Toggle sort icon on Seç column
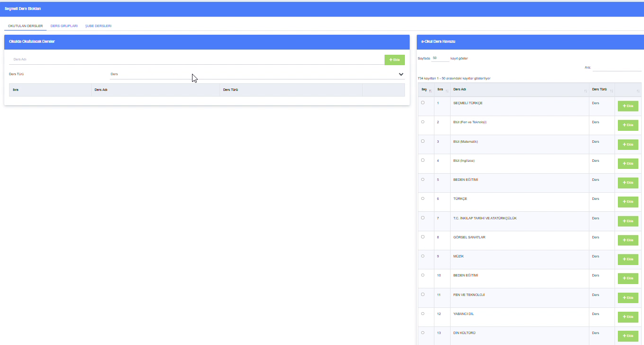The image size is (644, 345). (x=431, y=91)
